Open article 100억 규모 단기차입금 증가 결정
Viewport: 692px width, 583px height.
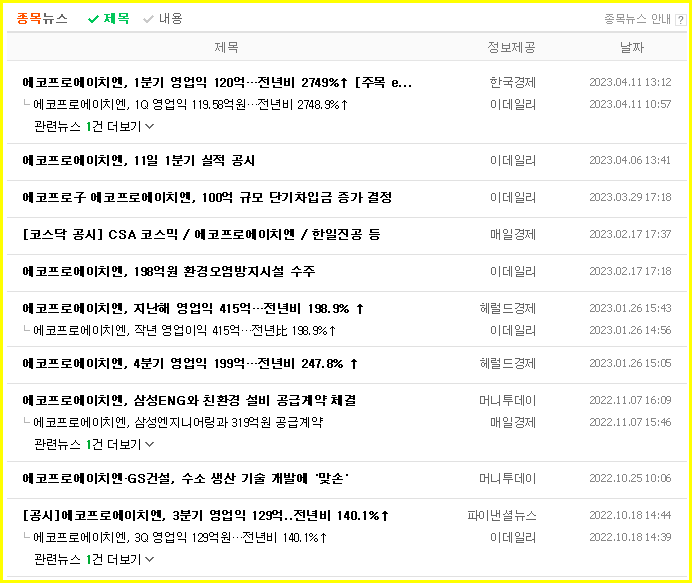[207, 197]
